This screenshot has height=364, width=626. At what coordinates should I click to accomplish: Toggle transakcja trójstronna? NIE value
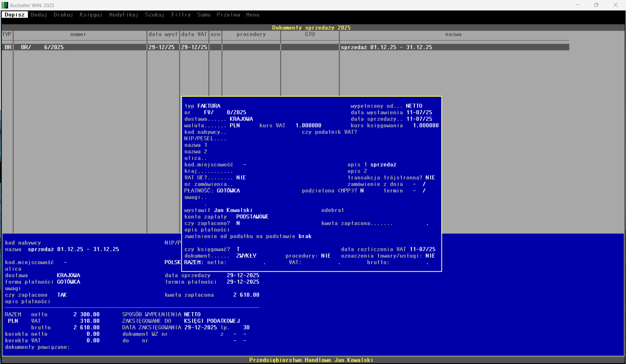[430, 178]
